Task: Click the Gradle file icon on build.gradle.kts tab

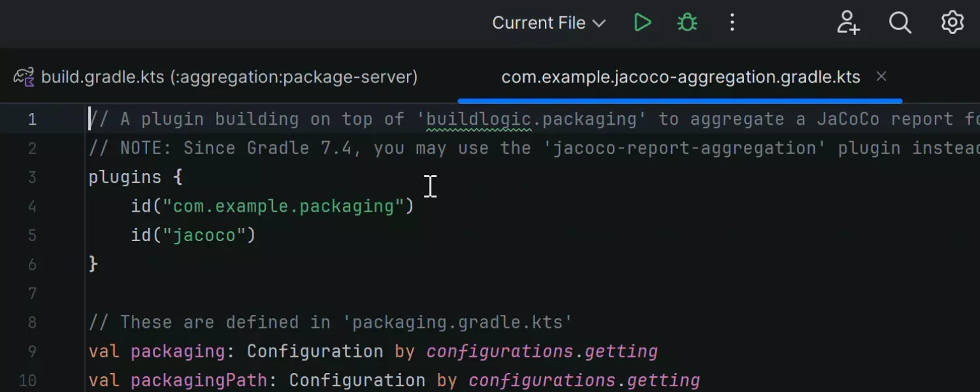Action: coord(24,77)
